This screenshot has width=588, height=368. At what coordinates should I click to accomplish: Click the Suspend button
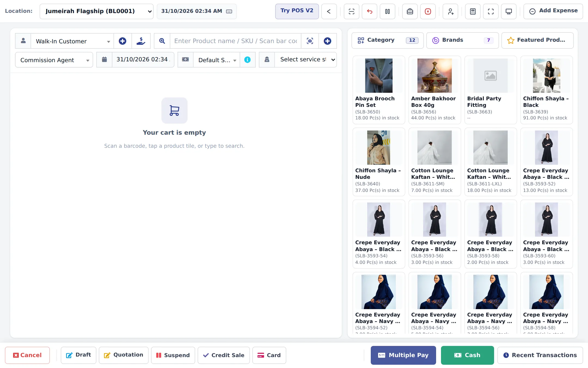173,355
